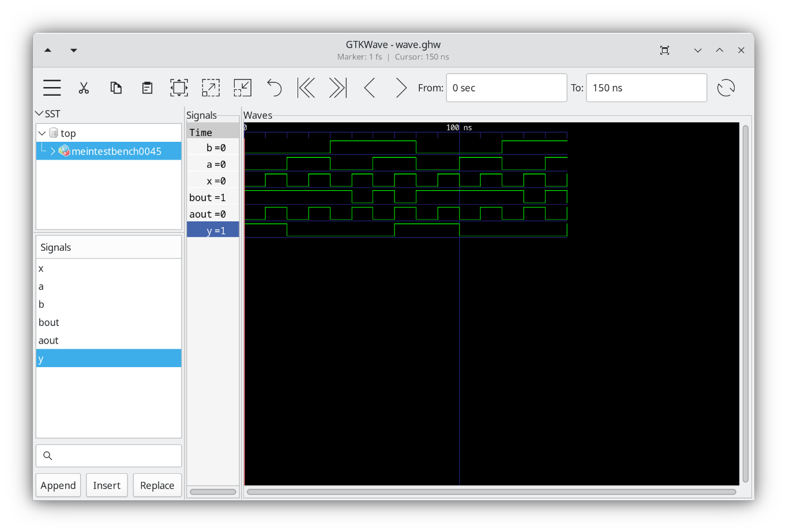Select the bout signal in the list

click(x=48, y=322)
